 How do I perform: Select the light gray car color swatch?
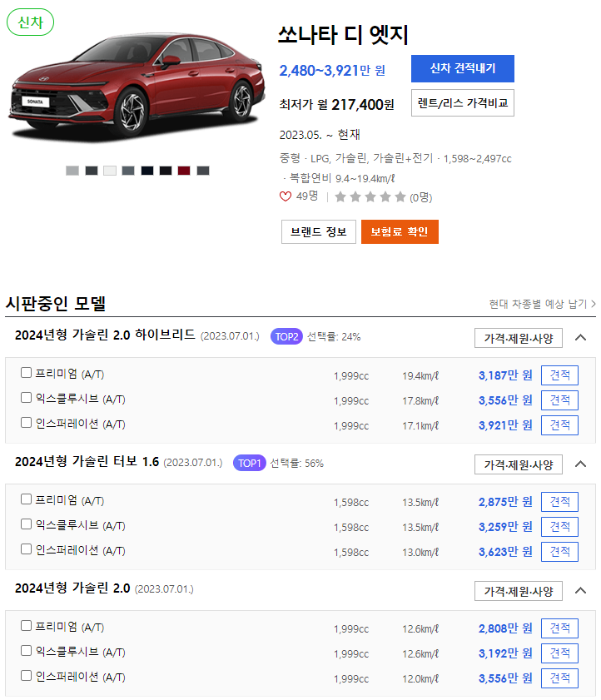72,171
